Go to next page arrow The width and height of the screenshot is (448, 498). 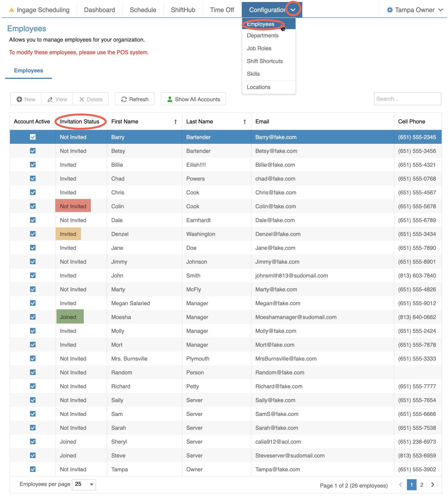tap(432, 485)
